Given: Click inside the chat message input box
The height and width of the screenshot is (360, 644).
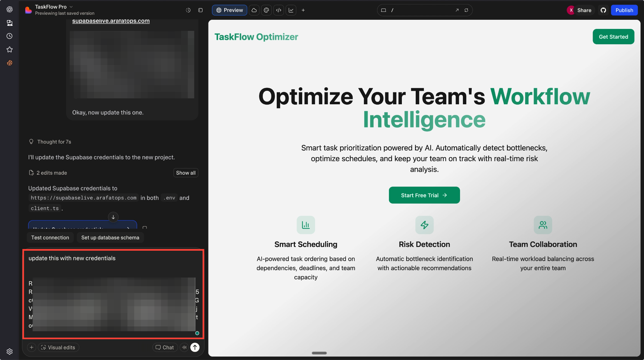Looking at the screenshot, I should coord(113,267).
